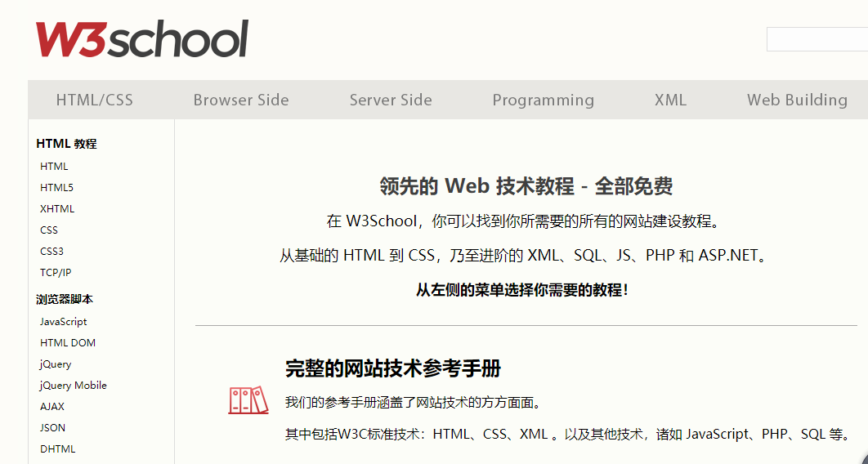Open the Browser Side navigation tab
Screen dimensions: 868x464
click(241, 100)
